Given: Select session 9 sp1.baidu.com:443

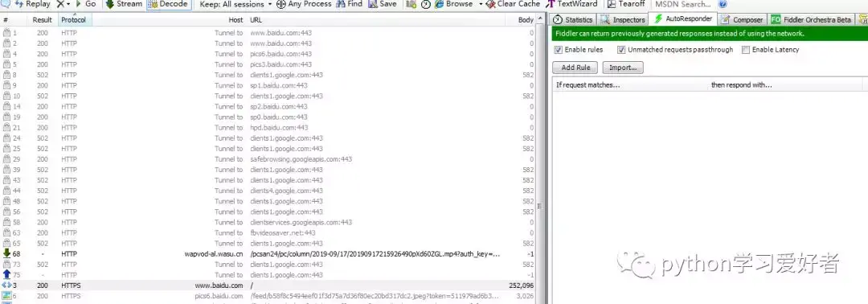Looking at the screenshot, I should coord(268,85).
